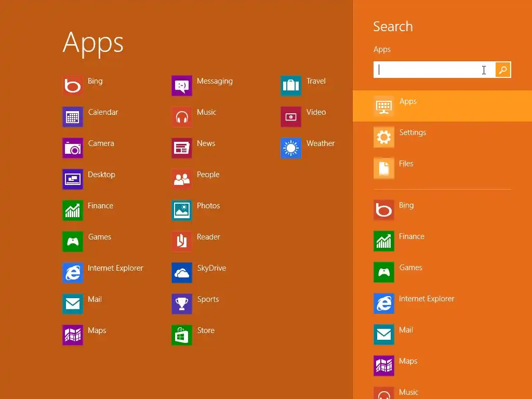Open the News app icon
The height and width of the screenshot is (399, 532).
point(182,148)
